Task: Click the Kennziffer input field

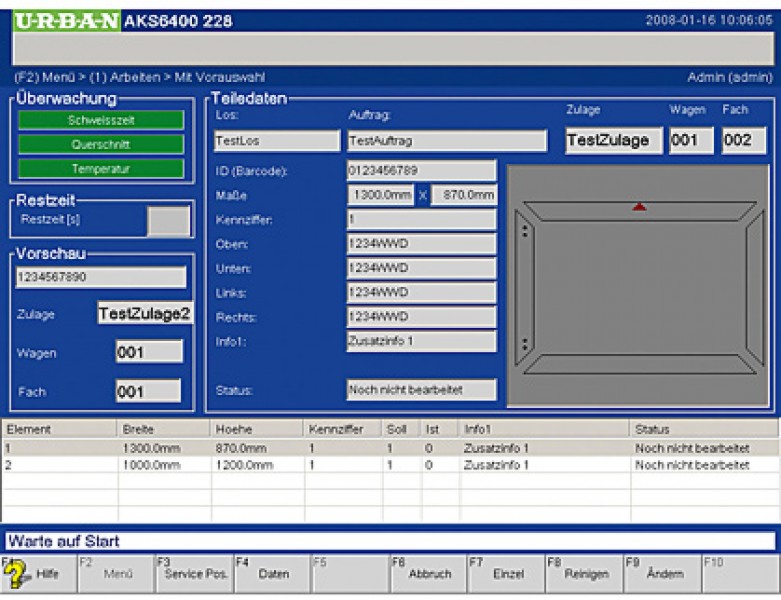Action: click(421, 219)
